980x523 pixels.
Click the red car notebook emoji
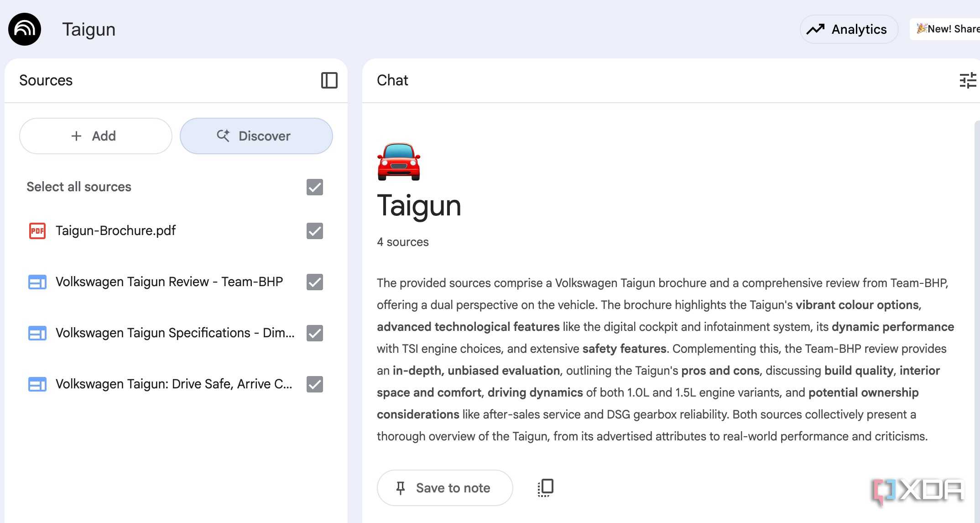point(398,162)
